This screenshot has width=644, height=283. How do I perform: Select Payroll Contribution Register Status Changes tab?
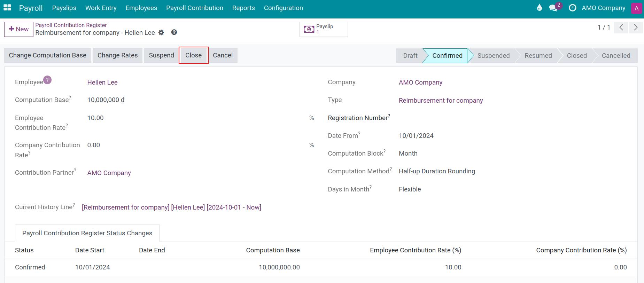[87, 233]
